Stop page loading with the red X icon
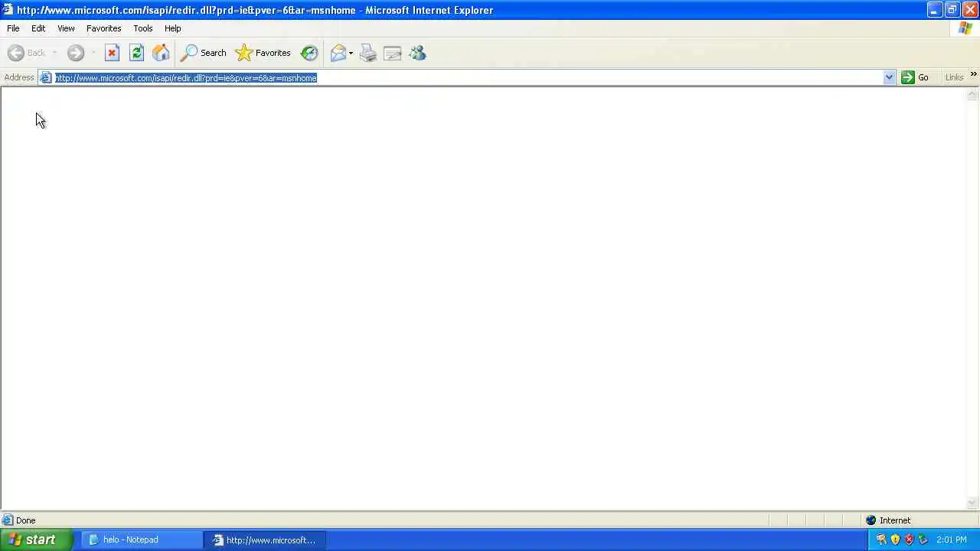This screenshot has height=551, width=980. click(112, 53)
